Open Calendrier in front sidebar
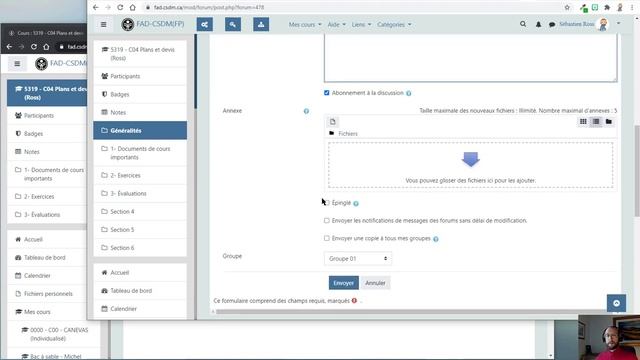640x360 pixels. coord(140,309)
